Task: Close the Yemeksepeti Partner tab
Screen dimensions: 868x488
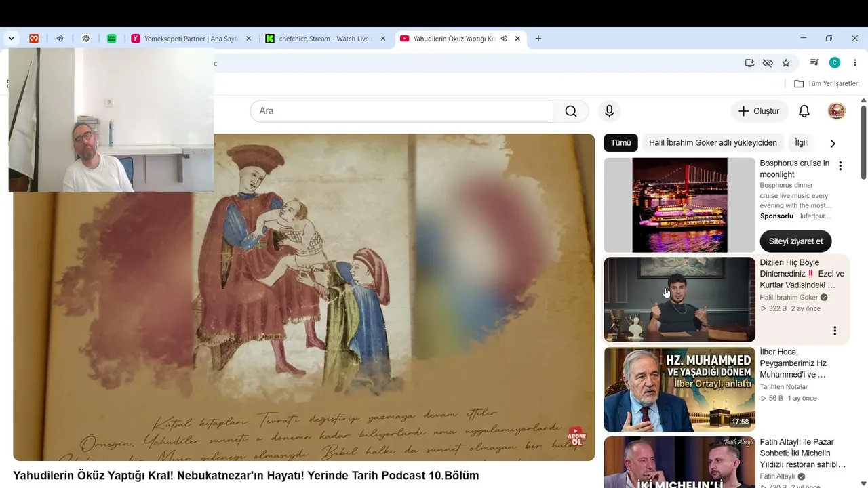Action: point(248,39)
